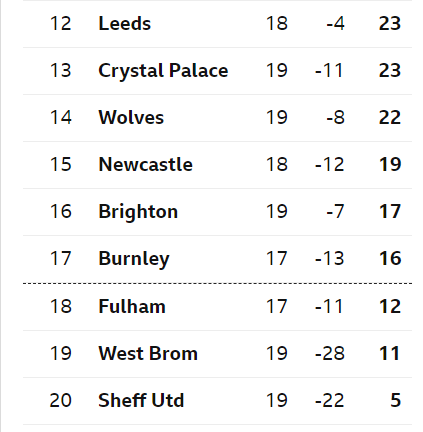Click Sheff Utd points value 5
Screen dimensions: 423x432
(395, 401)
